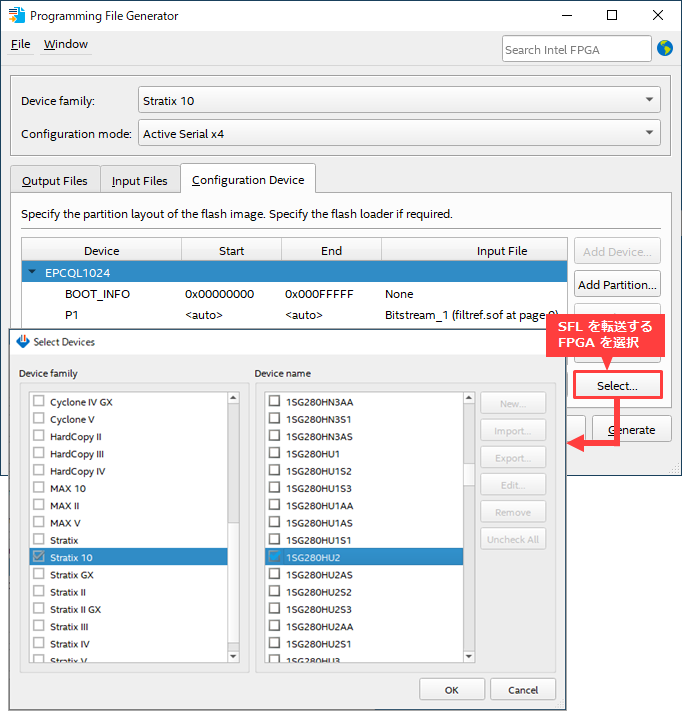Click the Add Partition button
This screenshot has width=682, height=711.
tap(617, 284)
